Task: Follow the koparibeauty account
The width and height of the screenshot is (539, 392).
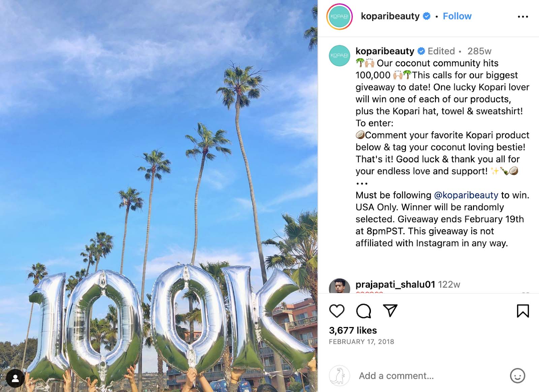Action: click(457, 16)
